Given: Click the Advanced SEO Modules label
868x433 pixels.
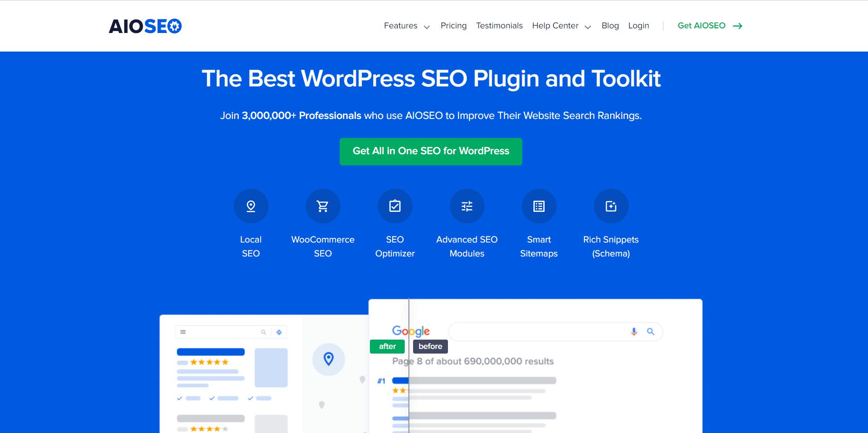Looking at the screenshot, I should pos(467,246).
